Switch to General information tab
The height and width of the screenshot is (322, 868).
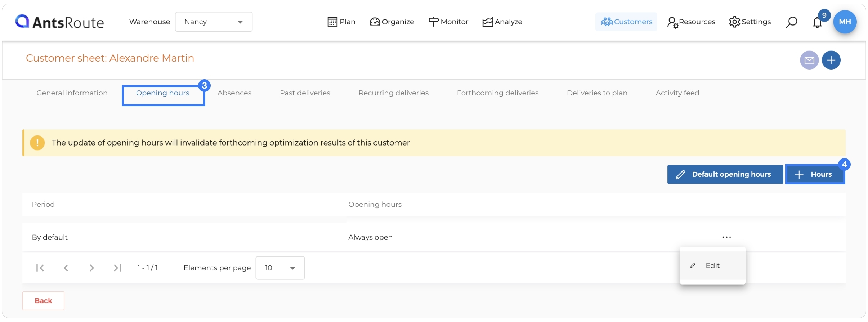pos(72,93)
